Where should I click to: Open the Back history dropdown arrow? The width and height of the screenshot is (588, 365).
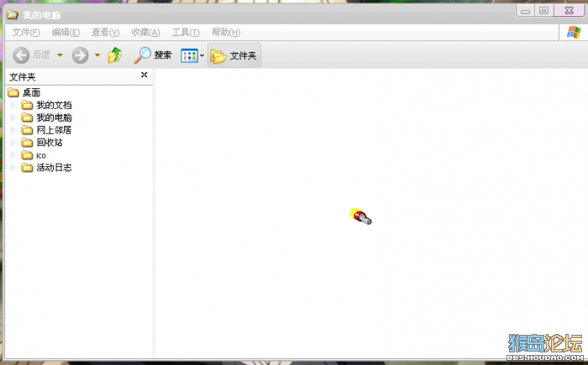click(x=60, y=55)
